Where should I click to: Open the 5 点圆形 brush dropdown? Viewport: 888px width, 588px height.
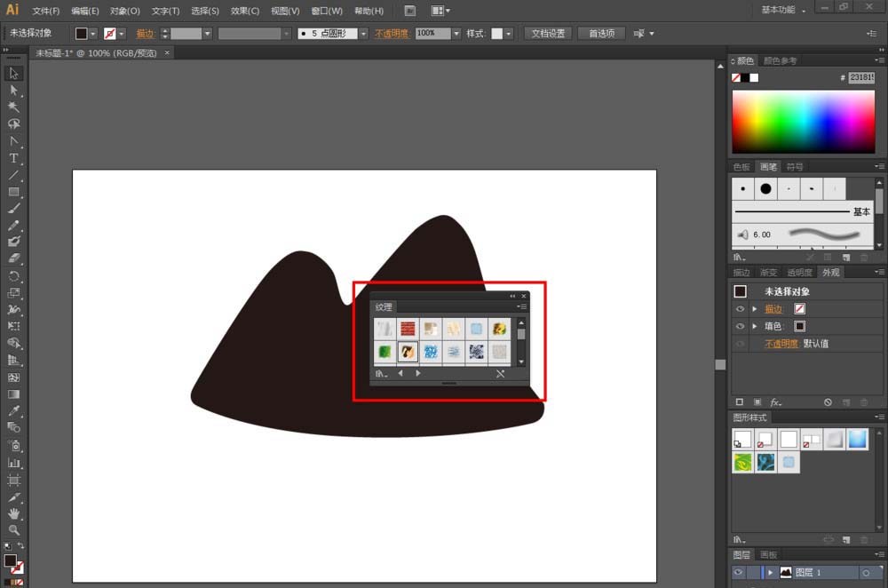coord(363,34)
